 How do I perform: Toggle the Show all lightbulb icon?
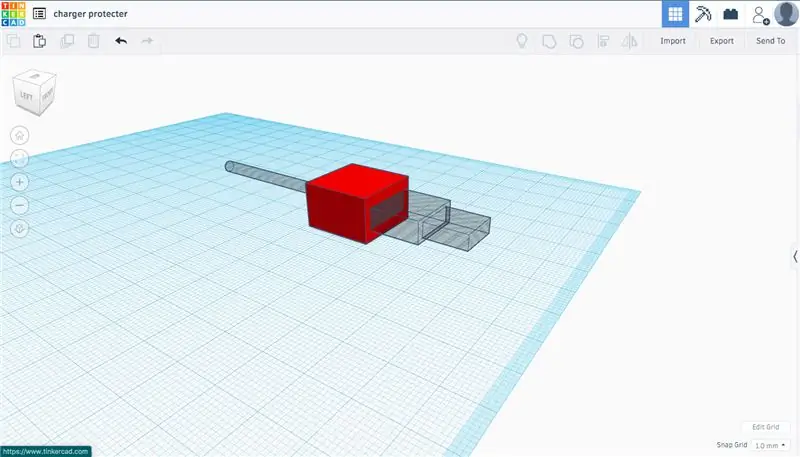(521, 41)
